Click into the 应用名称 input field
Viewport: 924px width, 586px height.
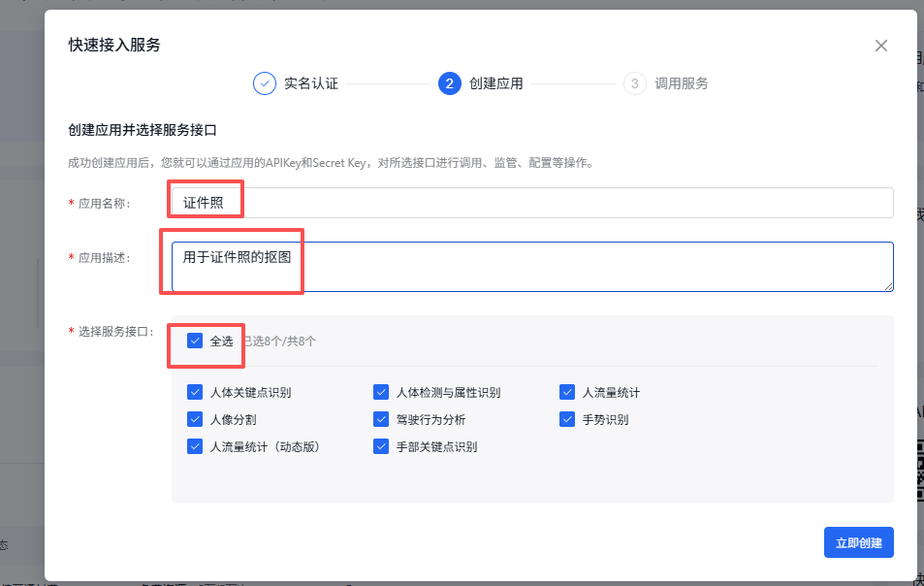coord(532,203)
